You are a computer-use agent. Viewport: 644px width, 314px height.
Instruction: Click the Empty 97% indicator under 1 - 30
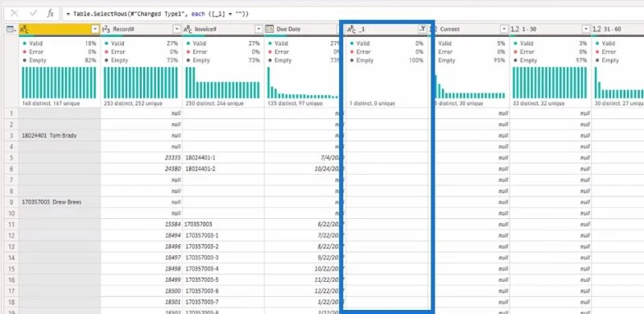(551, 60)
